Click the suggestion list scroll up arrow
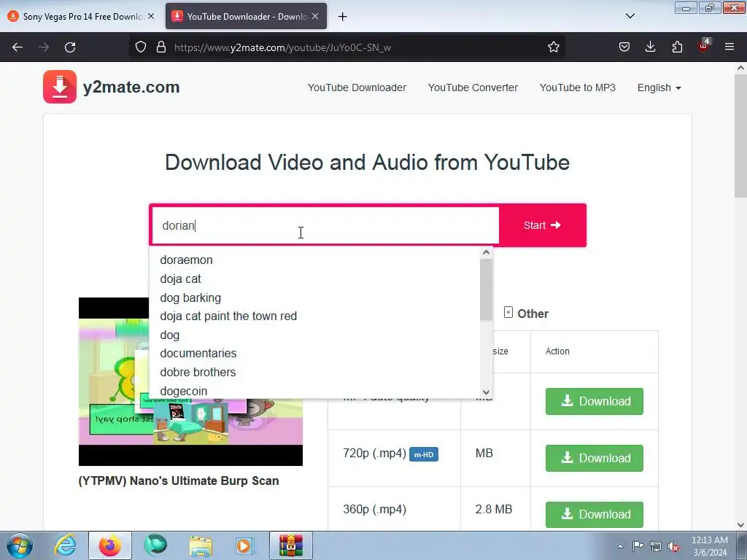Image resolution: width=747 pixels, height=560 pixels. pos(486,252)
